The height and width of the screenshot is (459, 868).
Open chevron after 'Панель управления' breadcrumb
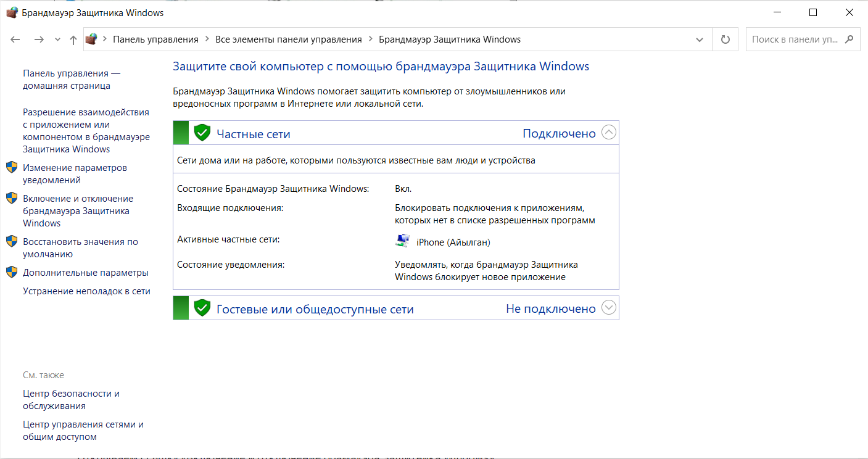pos(207,39)
